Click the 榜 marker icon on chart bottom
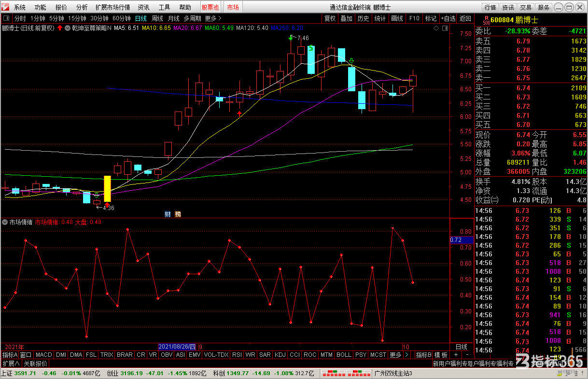This screenshot has width=588, height=379. click(178, 214)
